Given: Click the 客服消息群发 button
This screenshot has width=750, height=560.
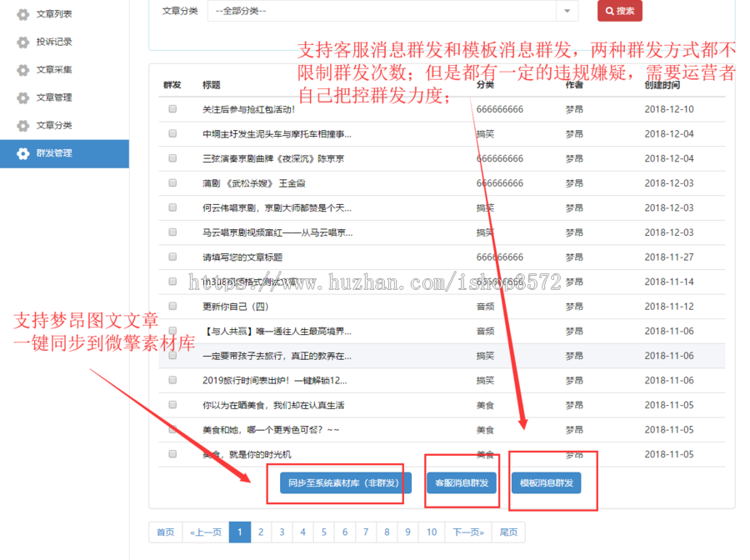Looking at the screenshot, I should coord(462,482).
